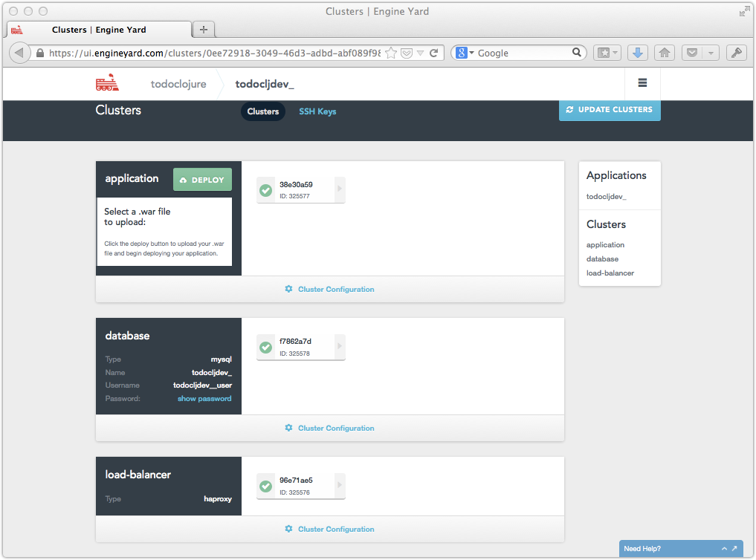Expand instance 38e30a59 arrow
This screenshot has width=756, height=560.
[340, 189]
